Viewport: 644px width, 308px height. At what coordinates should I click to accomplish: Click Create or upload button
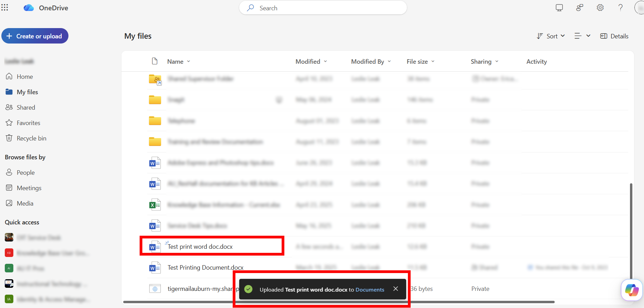point(35,36)
